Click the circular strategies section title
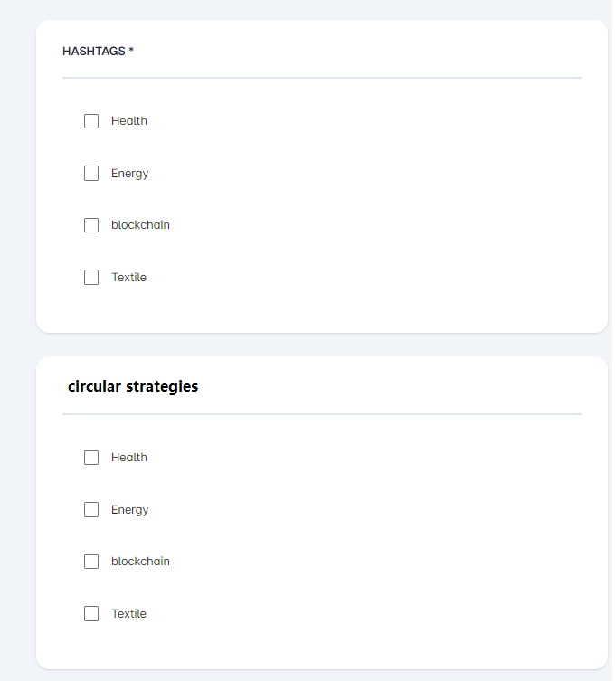Image resolution: width=616 pixels, height=681 pixels. pos(133,387)
